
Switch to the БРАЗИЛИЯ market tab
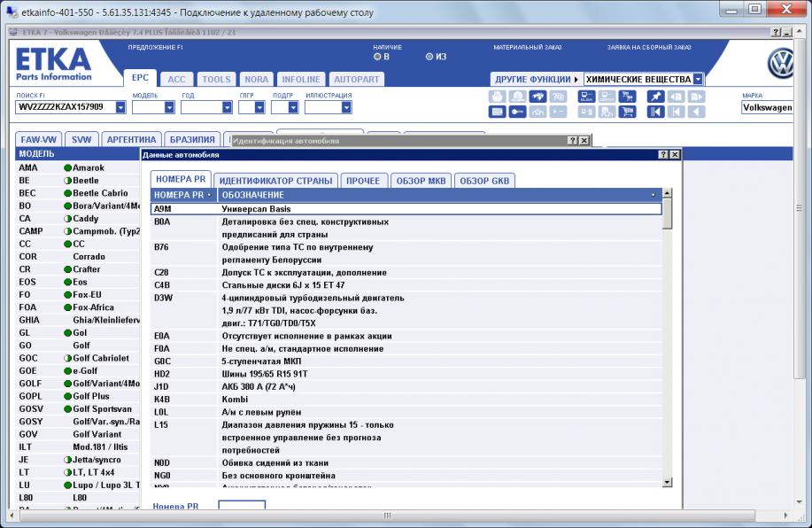coord(192,139)
